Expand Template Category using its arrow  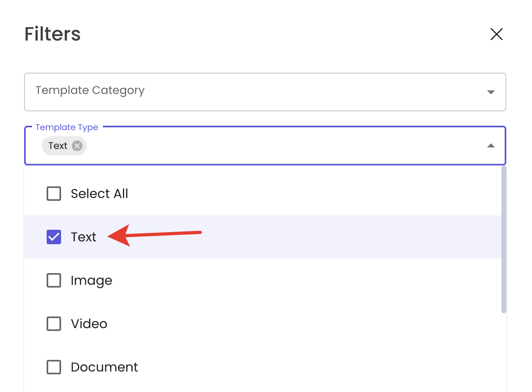coord(491,92)
